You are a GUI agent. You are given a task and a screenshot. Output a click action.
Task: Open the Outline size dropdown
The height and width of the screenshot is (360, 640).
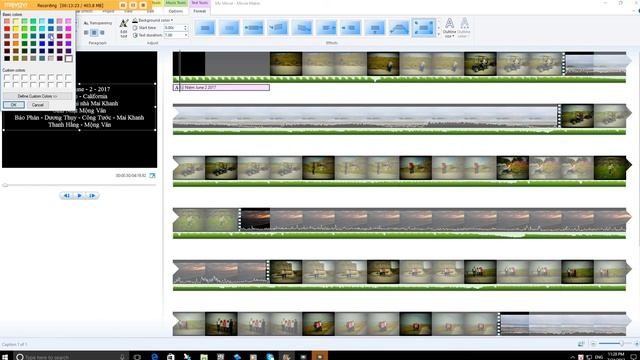(449, 28)
